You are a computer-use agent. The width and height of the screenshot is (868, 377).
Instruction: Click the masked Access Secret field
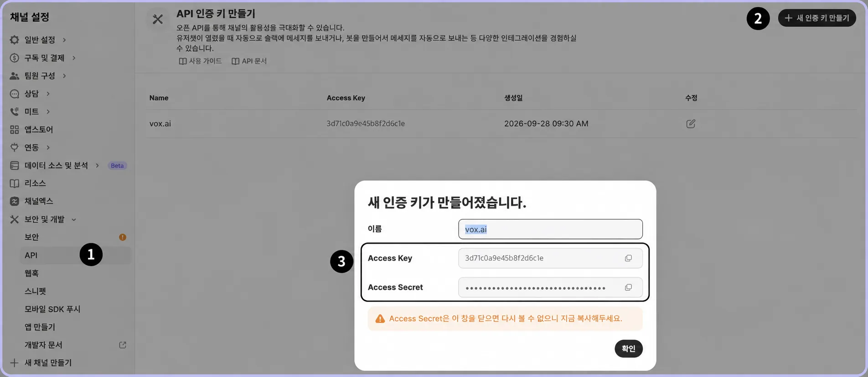pos(550,288)
